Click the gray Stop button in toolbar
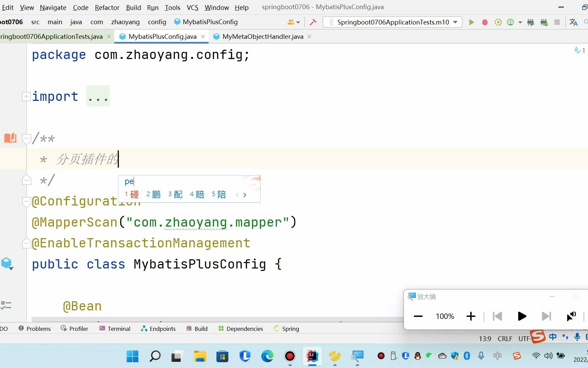 (557, 22)
